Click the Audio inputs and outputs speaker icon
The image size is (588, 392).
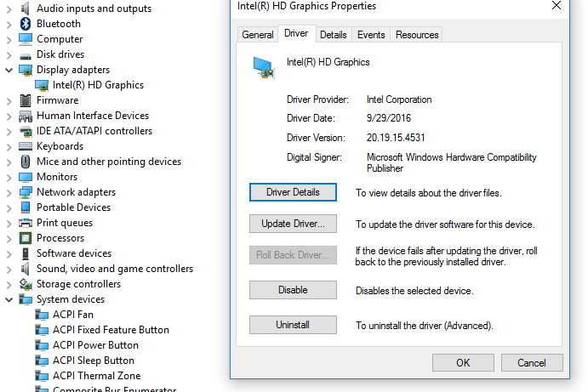click(26, 9)
